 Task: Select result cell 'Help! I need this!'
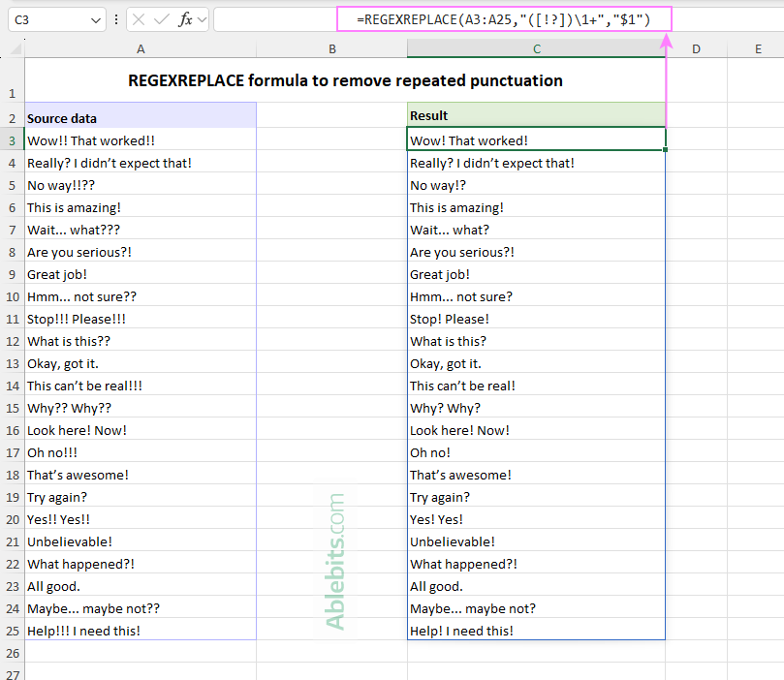pyautogui.click(x=537, y=631)
